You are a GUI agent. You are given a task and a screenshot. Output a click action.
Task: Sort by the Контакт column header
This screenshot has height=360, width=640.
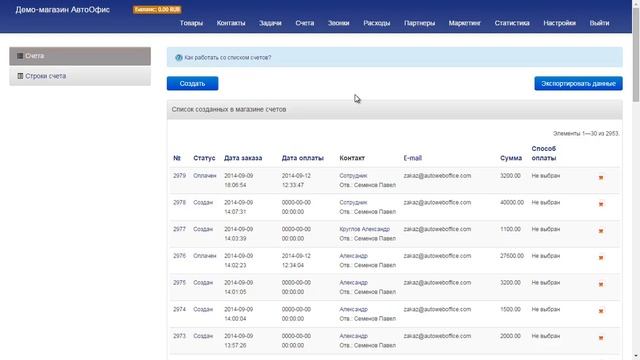352,158
